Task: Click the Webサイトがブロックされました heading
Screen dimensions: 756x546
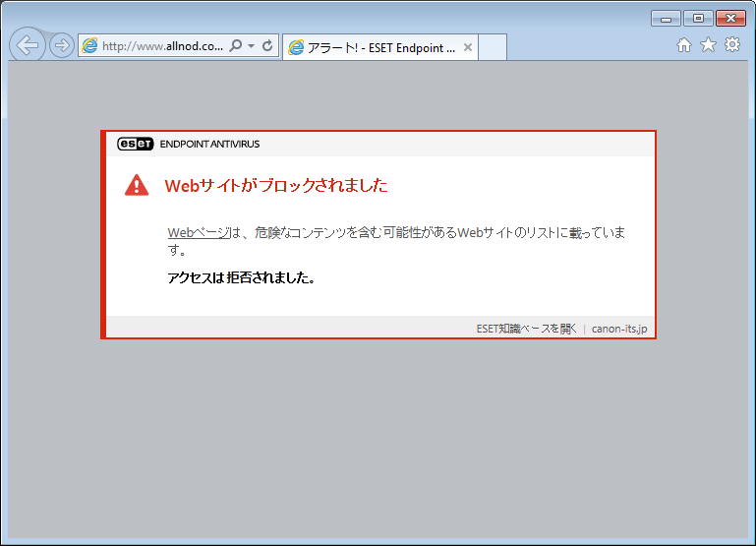Action: click(276, 185)
